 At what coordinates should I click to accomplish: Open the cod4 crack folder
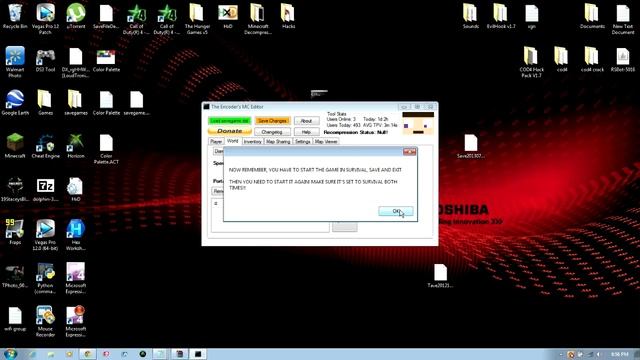pos(592,60)
